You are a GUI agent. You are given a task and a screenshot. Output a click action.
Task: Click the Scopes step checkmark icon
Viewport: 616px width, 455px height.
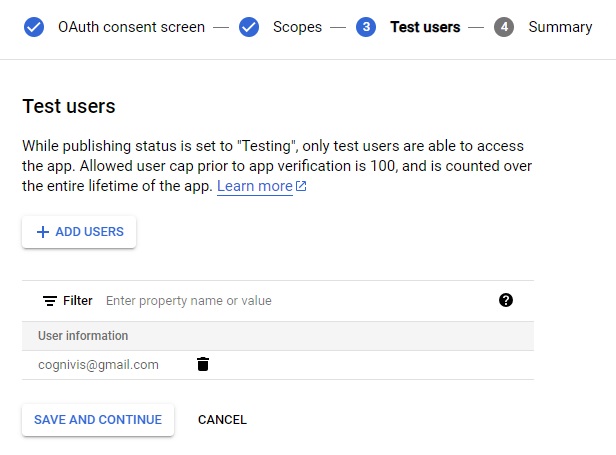(249, 27)
